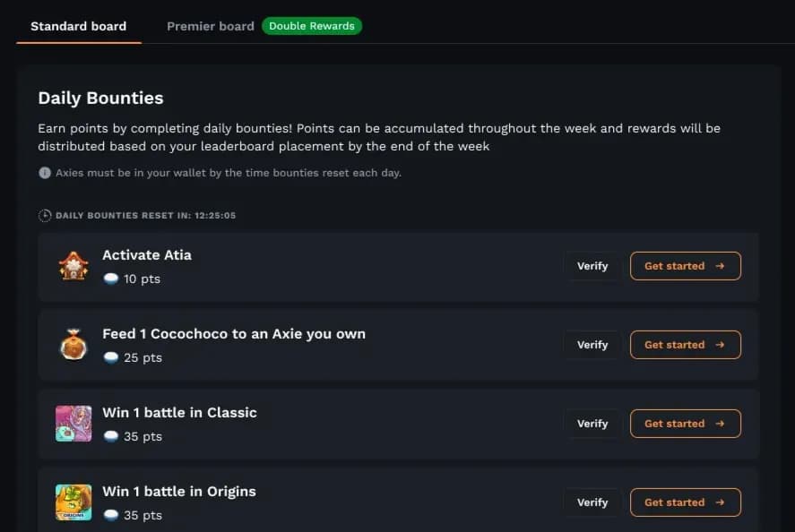Screen dimensions: 795x532
Task: Click the info icon beside Axies notice
Action: 45,173
